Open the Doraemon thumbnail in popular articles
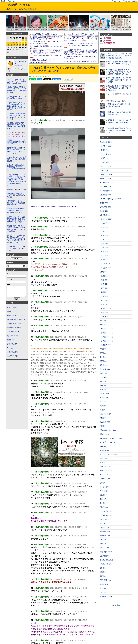This screenshot has height=644, width=138. pyautogui.click(x=102, y=55)
